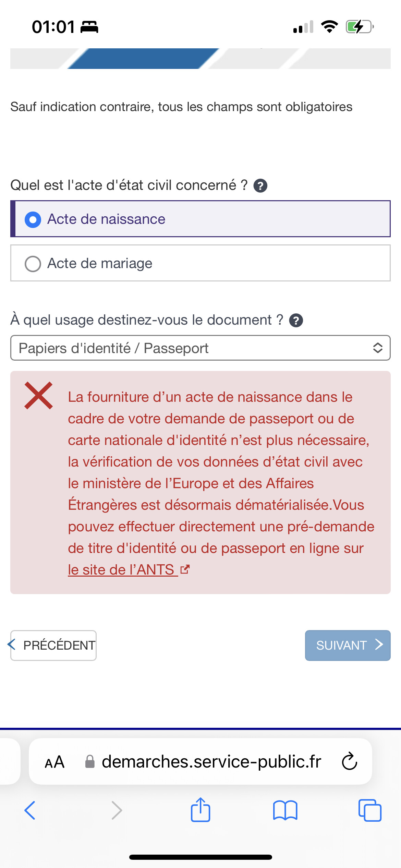Tap the Safari forward arrow
Image resolution: width=401 pixels, height=868 pixels.
pyautogui.click(x=117, y=810)
